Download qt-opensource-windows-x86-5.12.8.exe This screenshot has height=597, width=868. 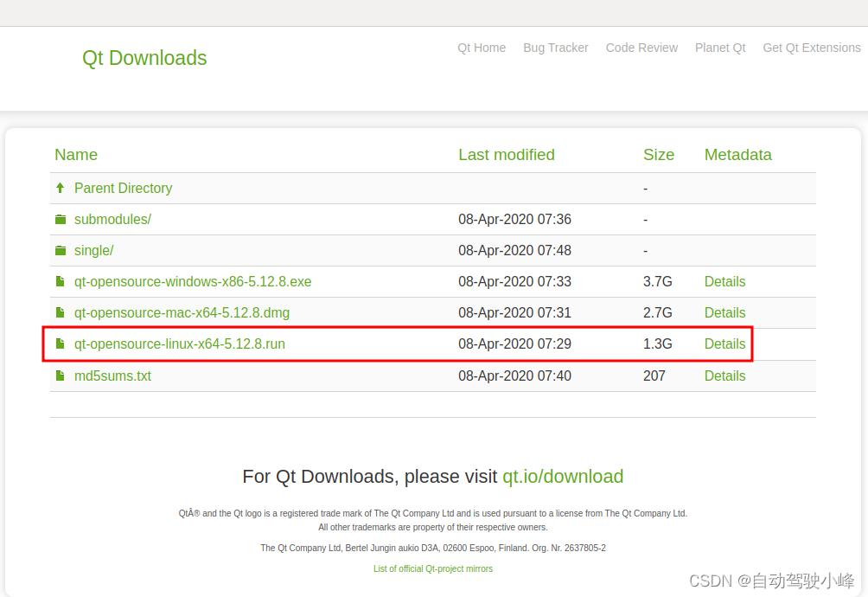tap(193, 281)
